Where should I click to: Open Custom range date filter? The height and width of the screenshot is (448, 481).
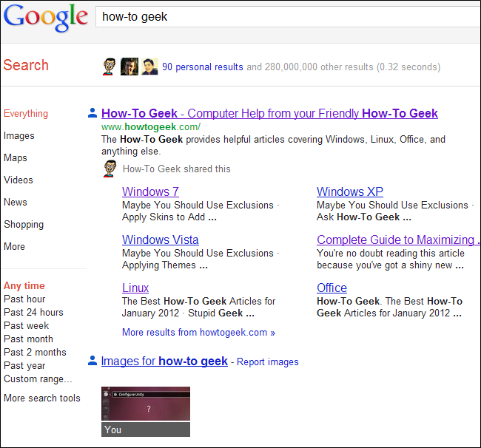pos(38,379)
